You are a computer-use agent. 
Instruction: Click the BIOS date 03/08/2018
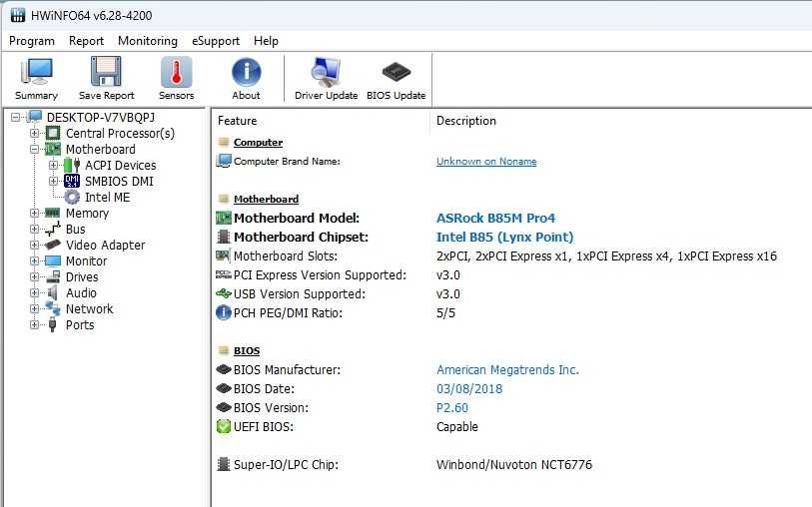469,389
